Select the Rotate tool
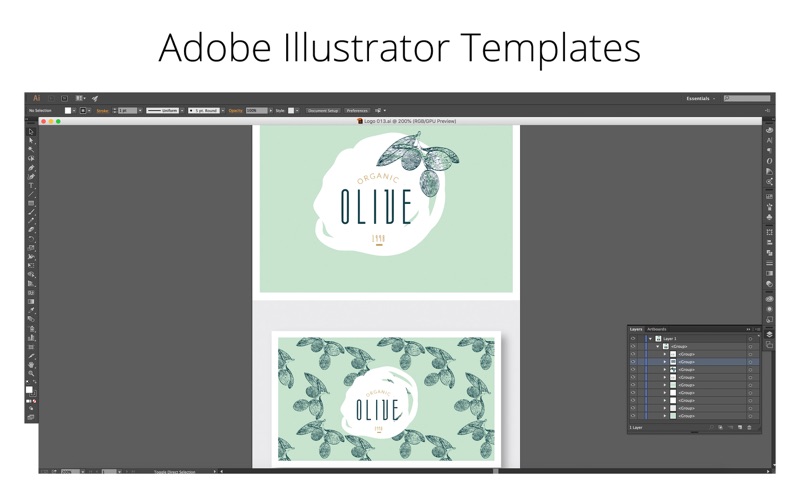Screen dimensions: 800x500 pos(31,239)
